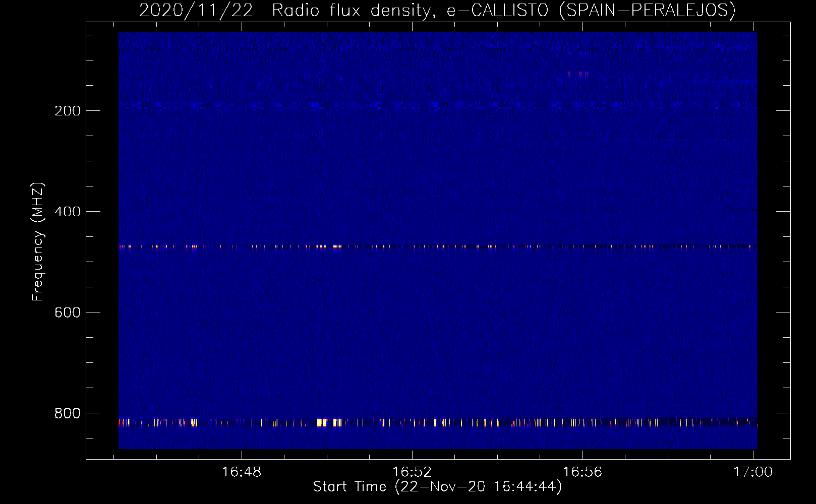
Task: Click the plot title "2020/11/22 Radio flux density, e-CALLISTO (SPAIN-PERALEJOS)"
Action: (437, 10)
